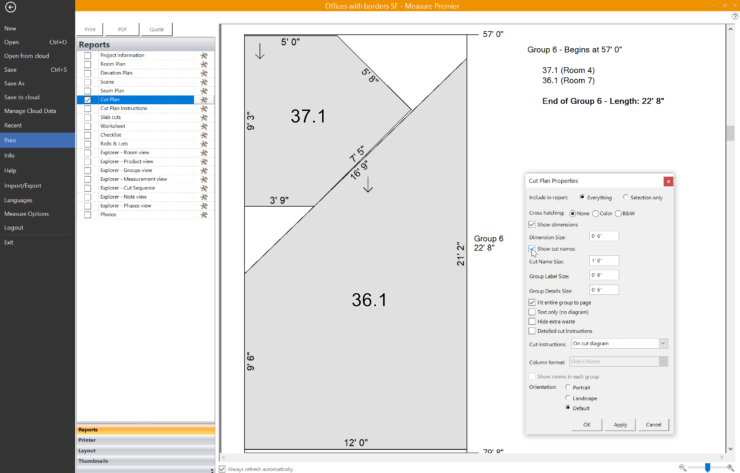Choose Portrait orientation
This screenshot has width=740, height=473.
568,387
